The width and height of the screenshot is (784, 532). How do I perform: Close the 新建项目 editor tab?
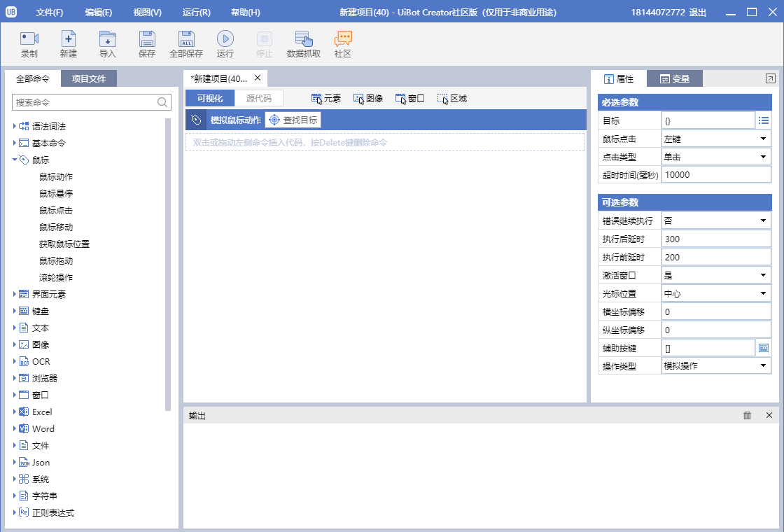pos(258,78)
